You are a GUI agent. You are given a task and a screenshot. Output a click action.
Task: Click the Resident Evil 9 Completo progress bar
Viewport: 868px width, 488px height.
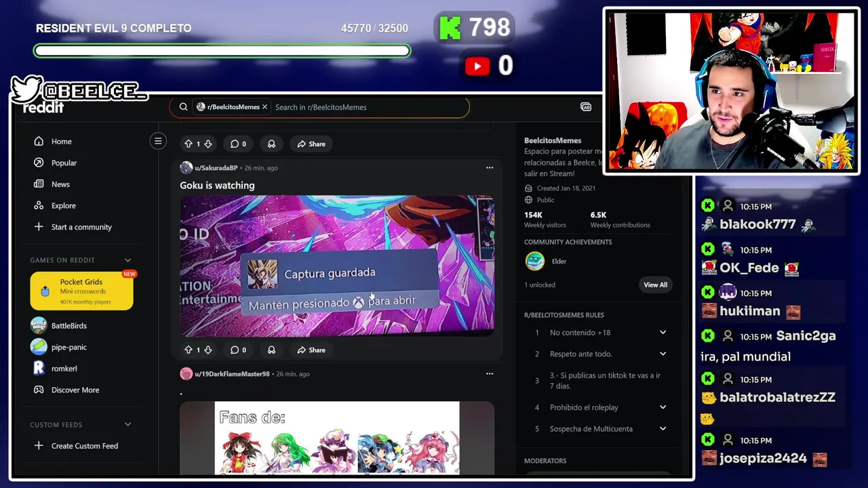(222, 51)
